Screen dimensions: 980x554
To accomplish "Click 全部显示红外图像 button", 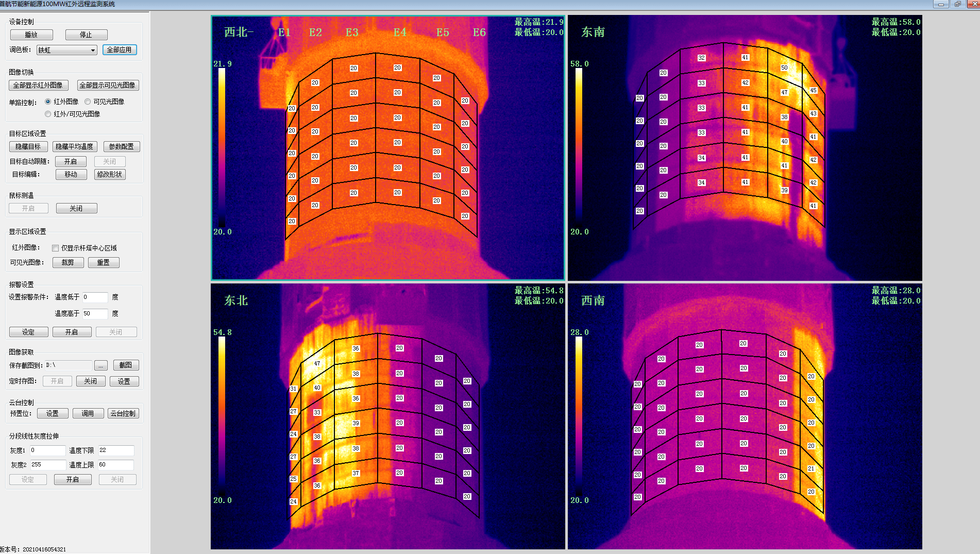I will pos(38,85).
